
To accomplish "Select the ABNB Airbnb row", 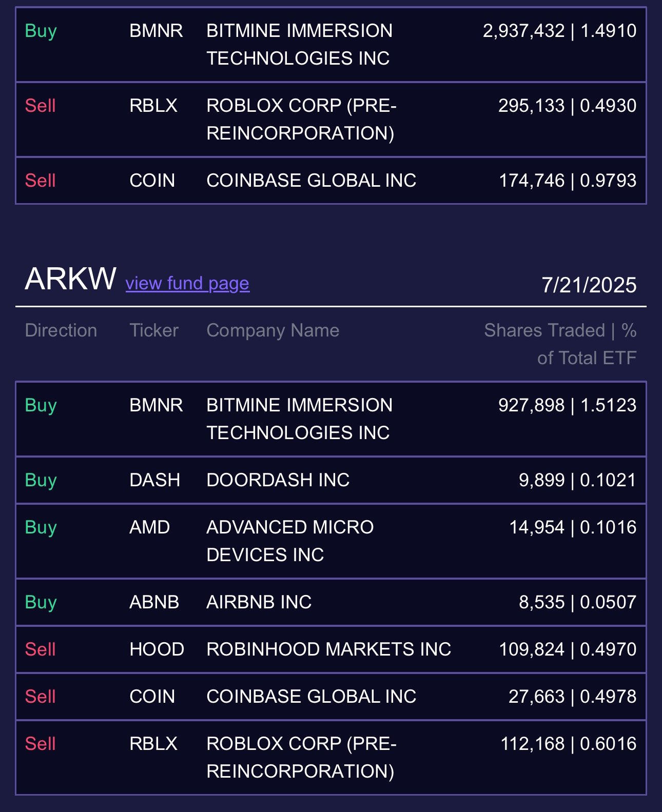I will [x=331, y=602].
